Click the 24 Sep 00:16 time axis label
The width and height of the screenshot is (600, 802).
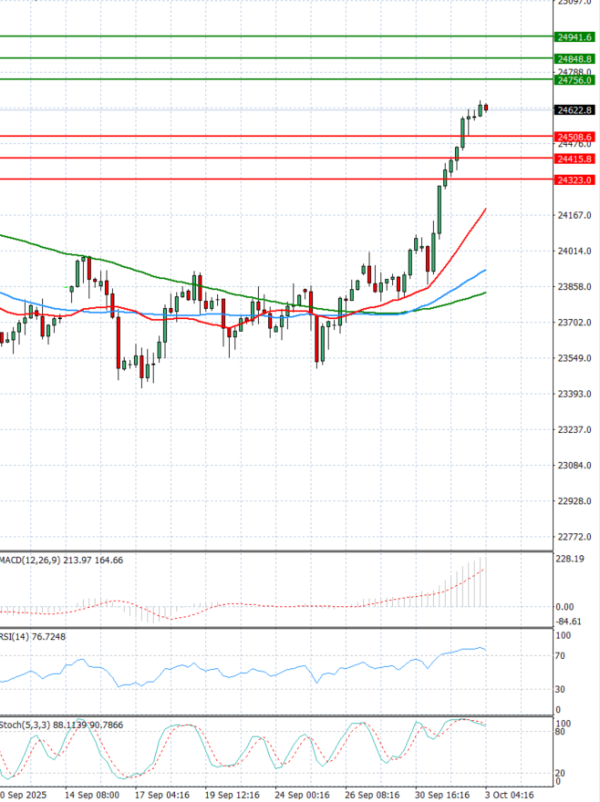pos(300,794)
